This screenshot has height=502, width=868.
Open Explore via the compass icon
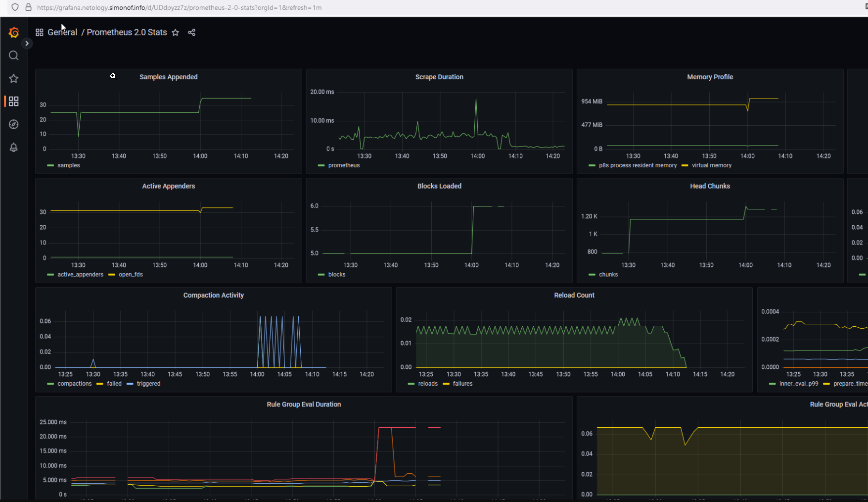(13, 124)
